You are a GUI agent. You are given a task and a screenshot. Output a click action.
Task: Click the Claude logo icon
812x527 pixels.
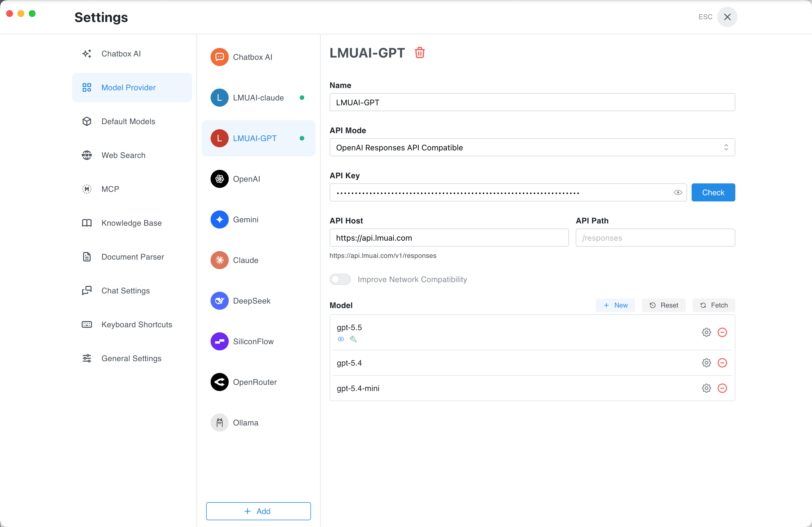pos(219,260)
